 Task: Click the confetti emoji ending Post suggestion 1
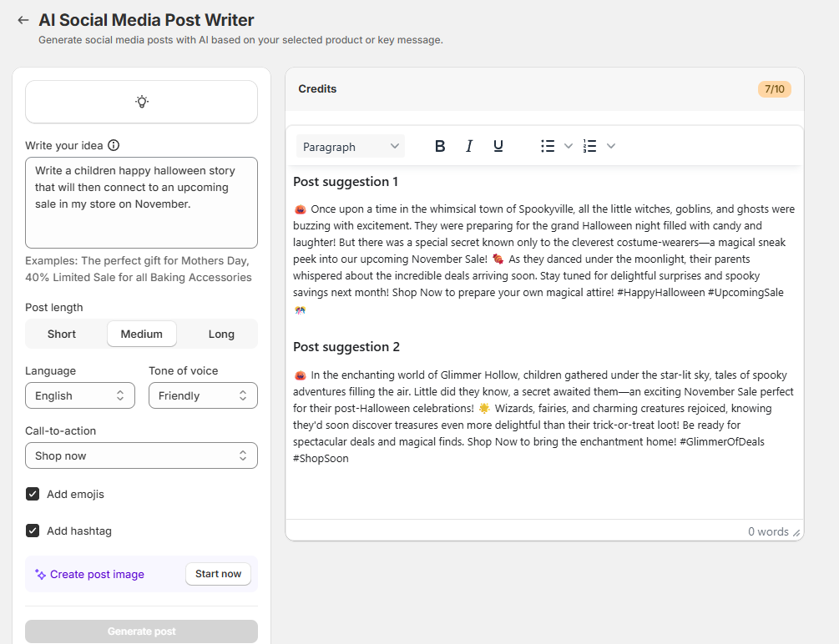[300, 310]
